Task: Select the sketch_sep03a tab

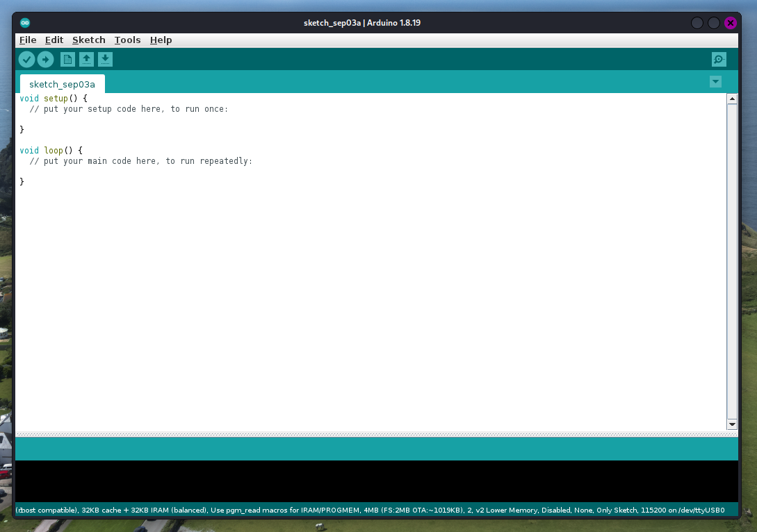Action: coord(63,85)
